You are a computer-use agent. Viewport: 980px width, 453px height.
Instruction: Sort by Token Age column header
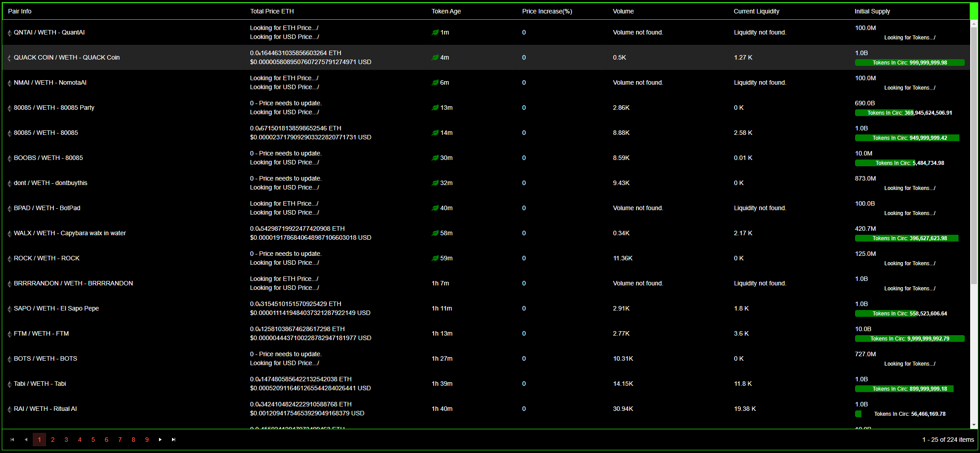pyautogui.click(x=446, y=11)
